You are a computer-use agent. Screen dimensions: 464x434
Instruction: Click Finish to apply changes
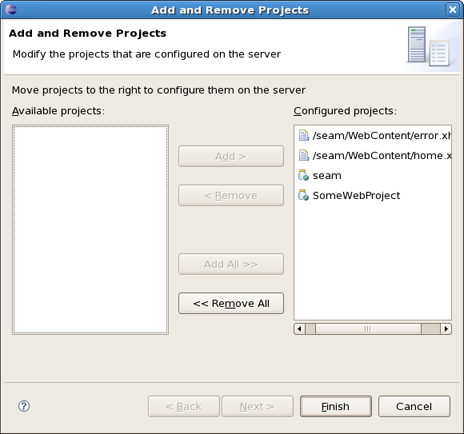[x=336, y=406]
